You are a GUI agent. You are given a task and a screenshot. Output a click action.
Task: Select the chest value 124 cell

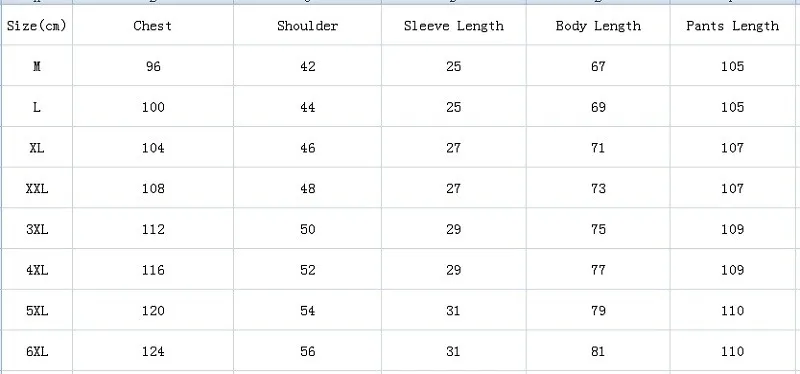point(153,351)
